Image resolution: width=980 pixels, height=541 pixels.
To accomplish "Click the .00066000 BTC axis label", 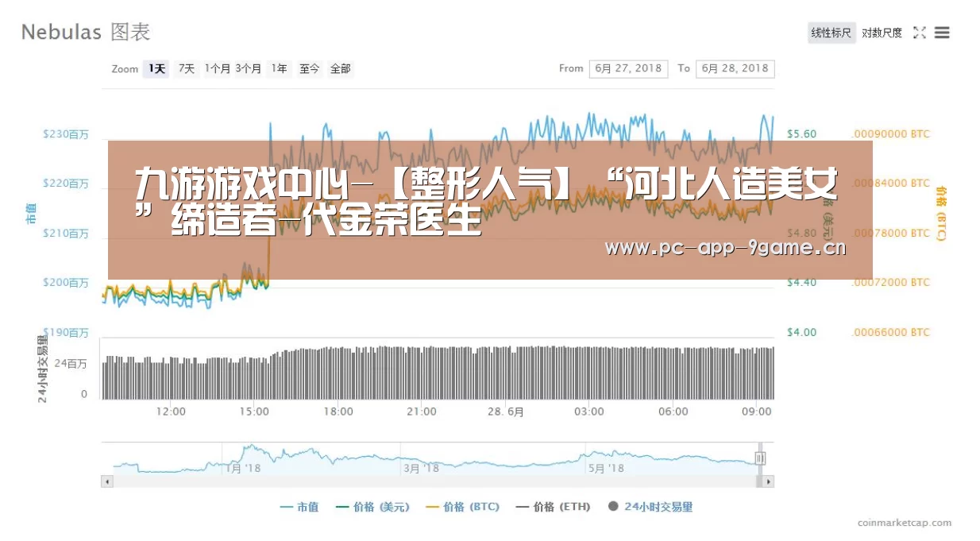I will (890, 332).
